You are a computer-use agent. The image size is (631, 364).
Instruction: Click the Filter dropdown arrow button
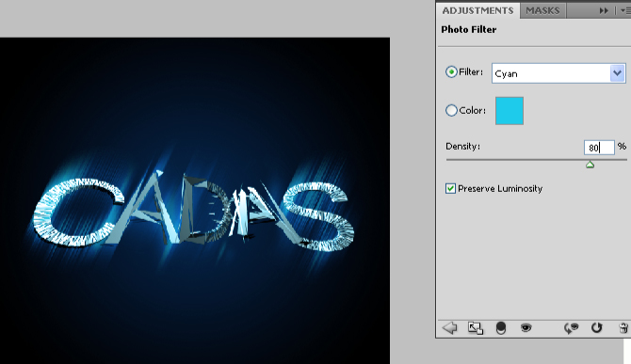click(617, 73)
